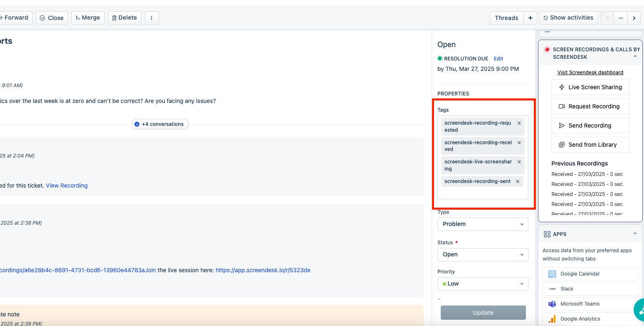Image resolution: width=644 pixels, height=326 pixels.
Task: Expand the +4 conversations thread
Action: tap(160, 124)
